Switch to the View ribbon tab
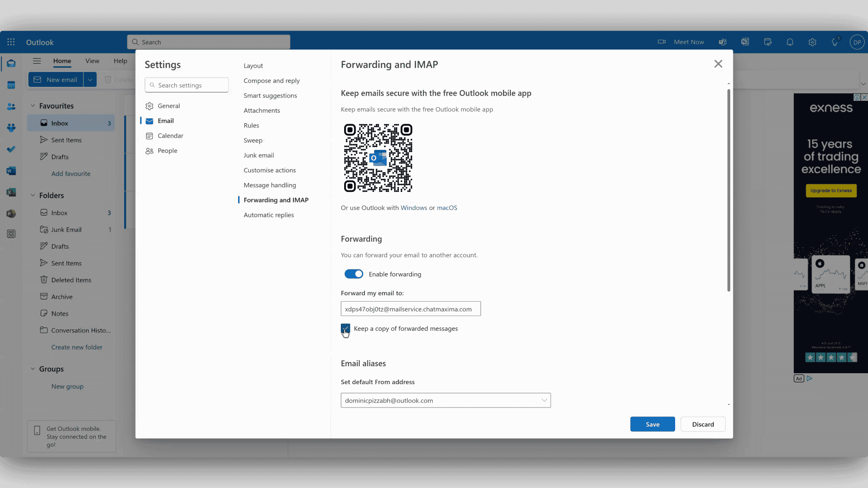The width and height of the screenshot is (868, 488). point(92,61)
